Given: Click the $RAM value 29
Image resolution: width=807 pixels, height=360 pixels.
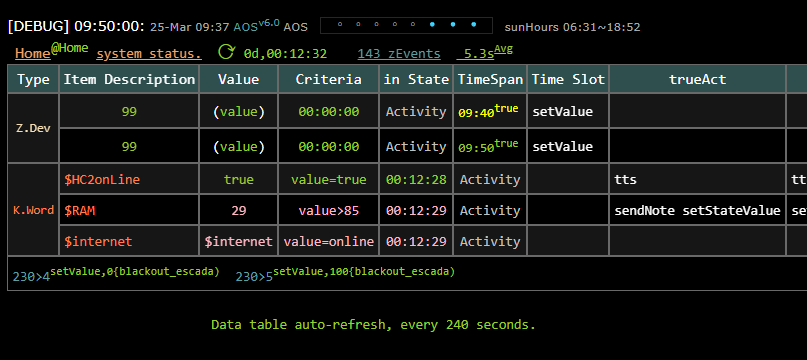Looking at the screenshot, I should [238, 210].
